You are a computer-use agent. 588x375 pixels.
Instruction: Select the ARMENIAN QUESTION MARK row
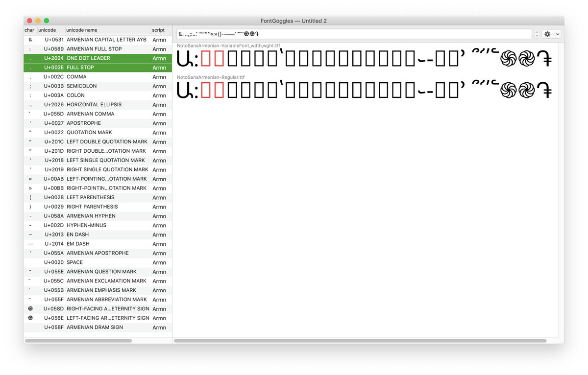pyautogui.click(x=98, y=272)
